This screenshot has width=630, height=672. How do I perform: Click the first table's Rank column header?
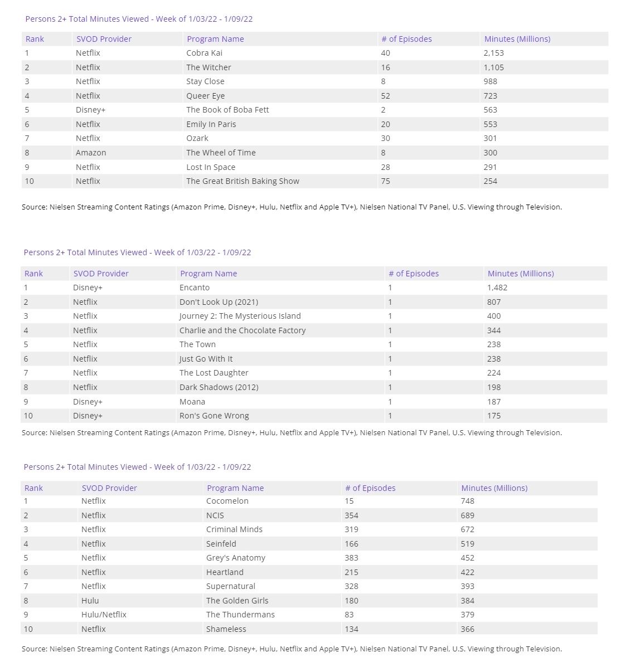(35, 39)
